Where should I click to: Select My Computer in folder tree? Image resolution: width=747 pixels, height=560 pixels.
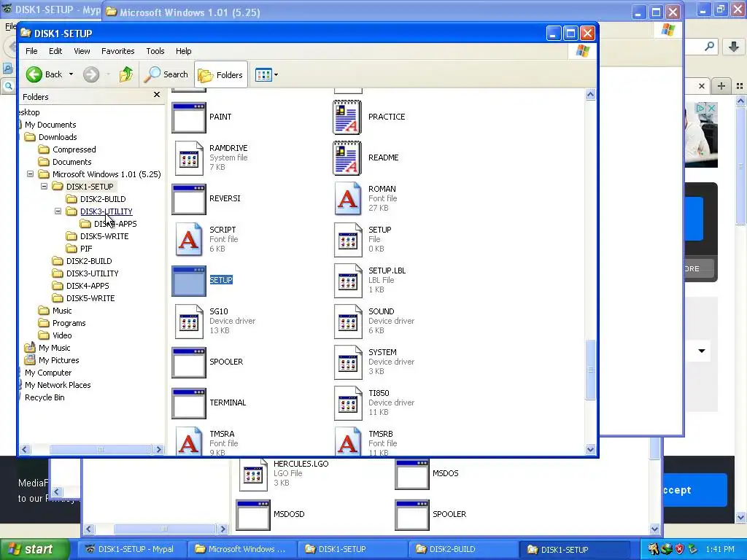pos(47,373)
